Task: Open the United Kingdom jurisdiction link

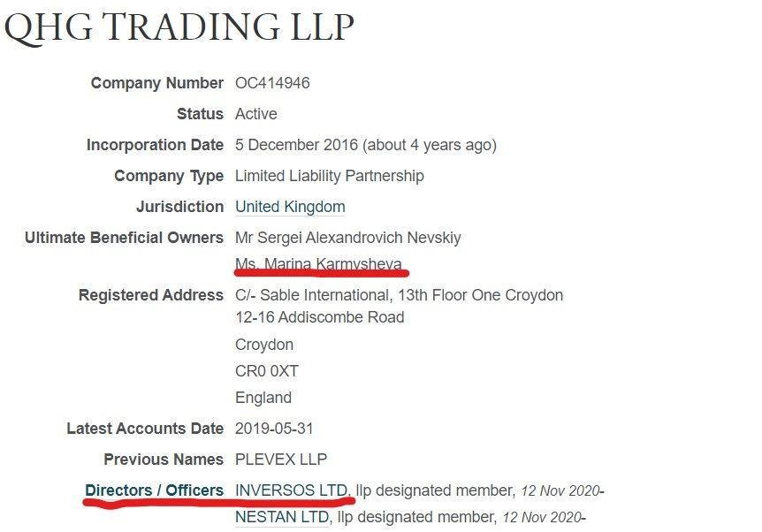Action: [290, 207]
